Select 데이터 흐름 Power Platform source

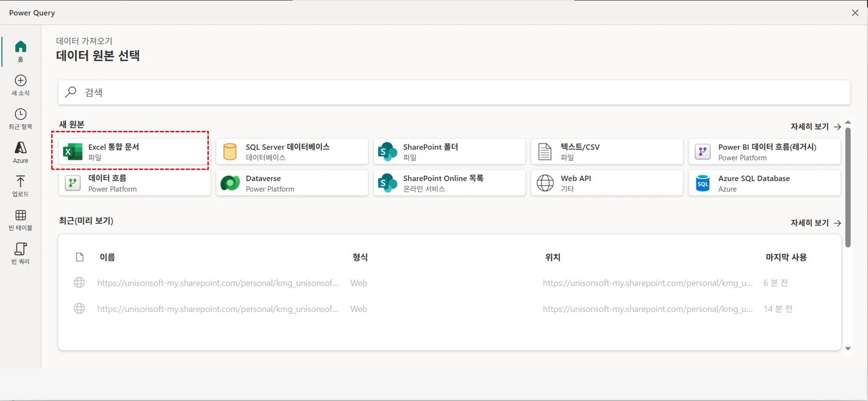click(x=134, y=183)
